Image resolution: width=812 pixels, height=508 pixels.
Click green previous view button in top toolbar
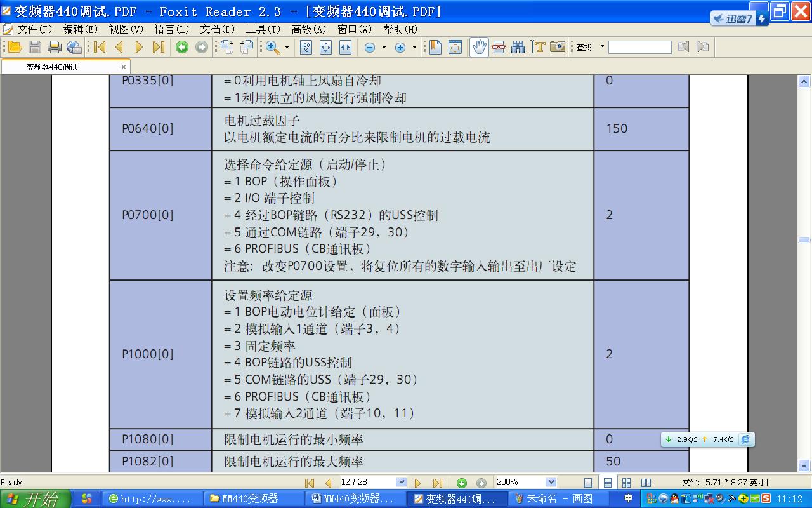[182, 47]
